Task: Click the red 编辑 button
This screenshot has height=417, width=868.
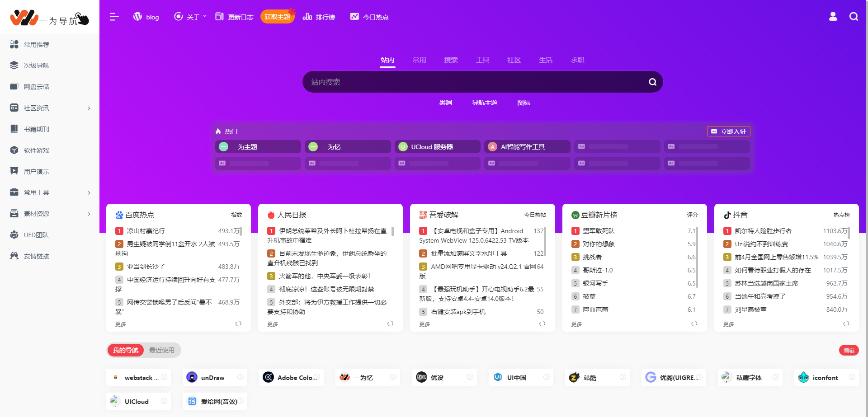Action: click(849, 350)
